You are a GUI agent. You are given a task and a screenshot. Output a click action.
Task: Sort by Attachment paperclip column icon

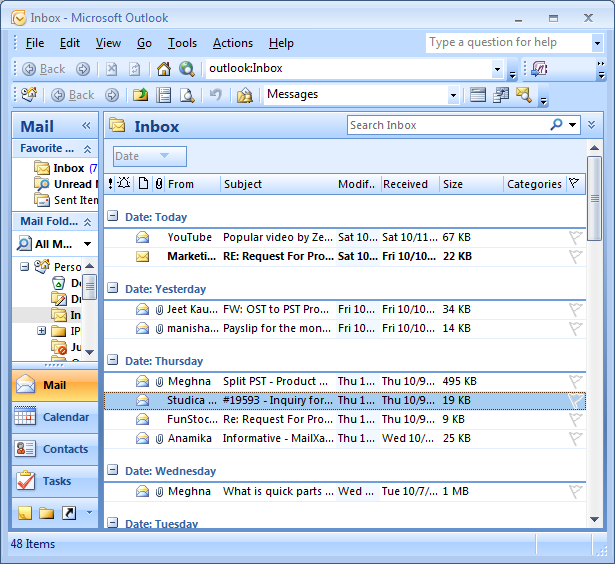[158, 184]
